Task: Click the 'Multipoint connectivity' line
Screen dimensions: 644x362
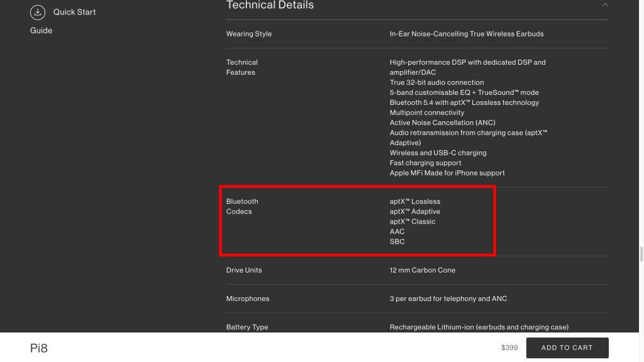Action: [427, 112]
